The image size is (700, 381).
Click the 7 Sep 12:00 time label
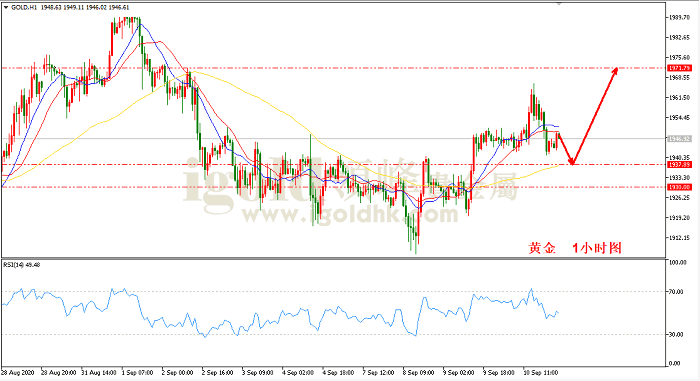379,373
